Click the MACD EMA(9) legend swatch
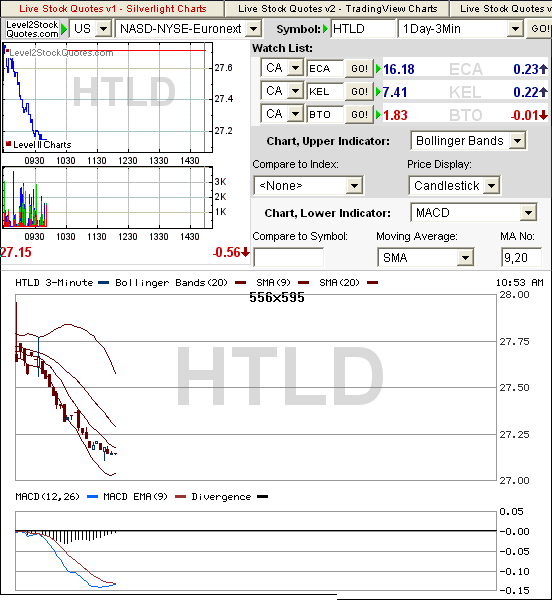The width and height of the screenshot is (552, 600). coord(180,497)
